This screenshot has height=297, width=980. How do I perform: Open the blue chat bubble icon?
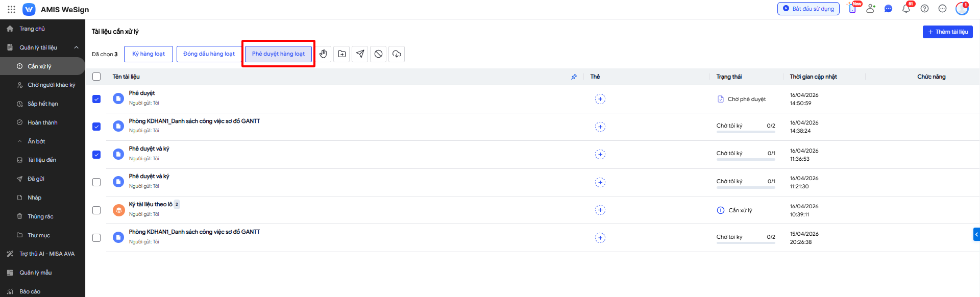point(888,9)
